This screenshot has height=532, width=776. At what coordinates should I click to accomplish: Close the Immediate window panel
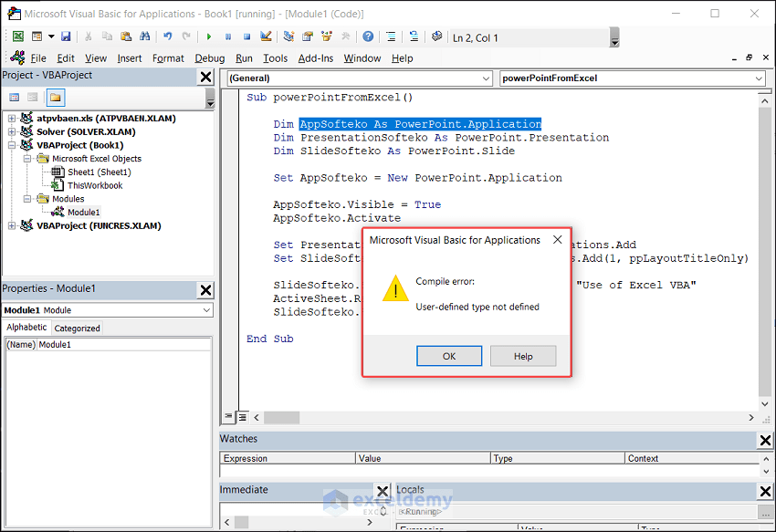tap(383, 492)
